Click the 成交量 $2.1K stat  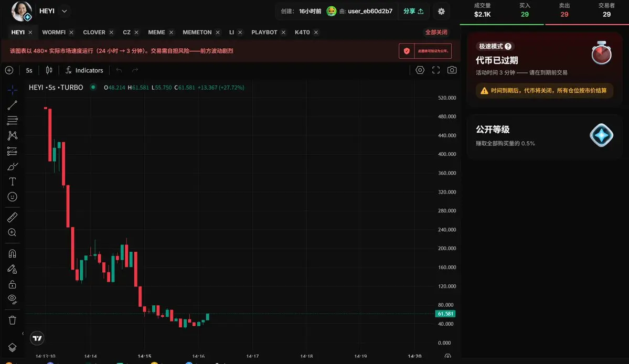click(x=482, y=10)
